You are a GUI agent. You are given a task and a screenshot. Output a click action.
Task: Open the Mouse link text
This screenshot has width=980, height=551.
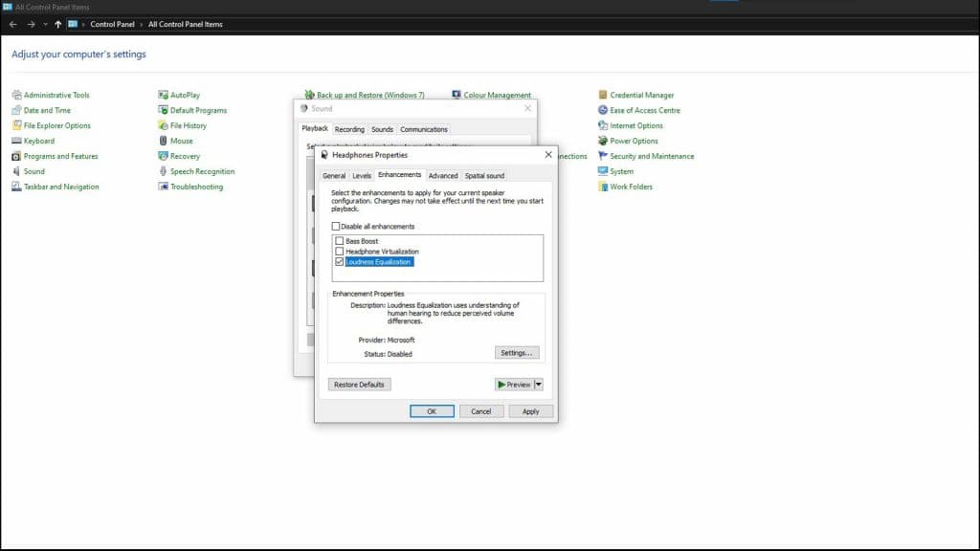tap(182, 141)
